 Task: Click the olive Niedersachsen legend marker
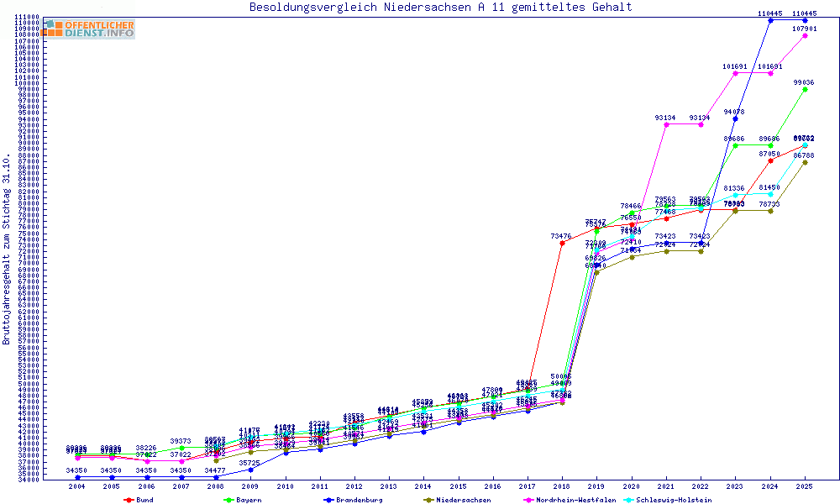tap(429, 499)
